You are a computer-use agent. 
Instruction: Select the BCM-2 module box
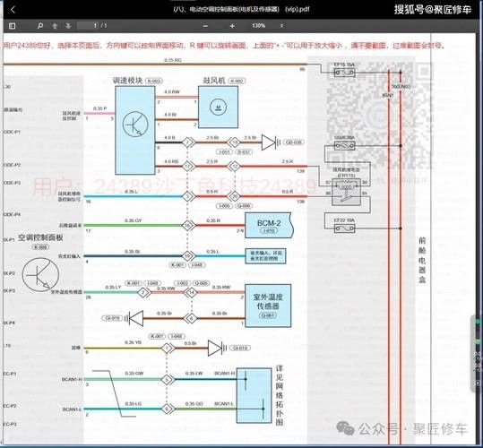point(269,226)
